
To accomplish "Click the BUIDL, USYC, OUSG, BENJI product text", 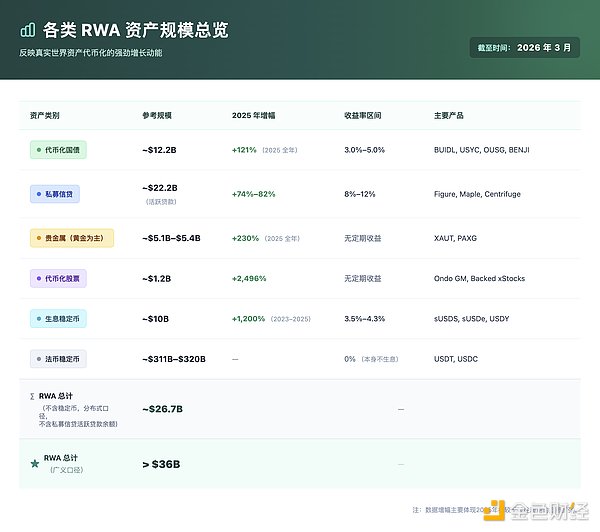I will (481, 150).
